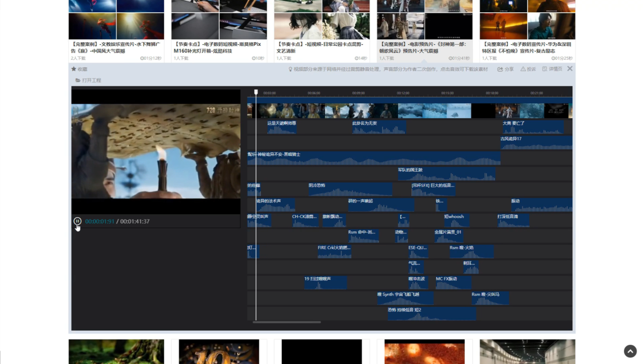643x364 pixels.
Task: Select the Rsm 命中-岩 audio clip
Action: point(363,236)
